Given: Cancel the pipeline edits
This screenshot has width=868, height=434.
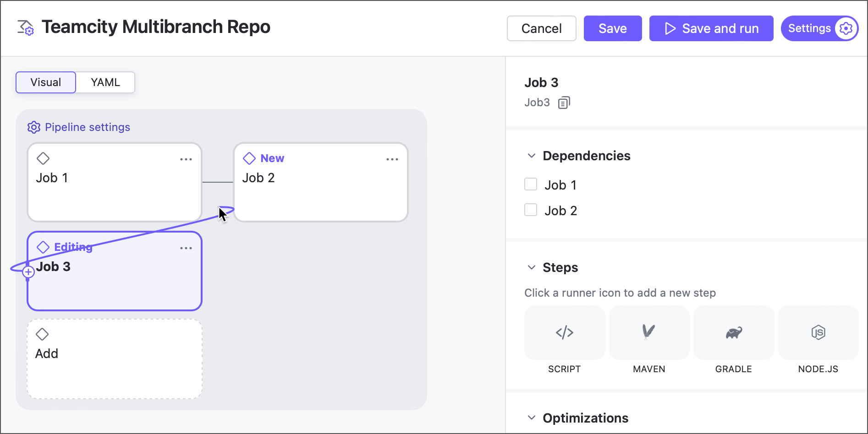Looking at the screenshot, I should pos(541,28).
